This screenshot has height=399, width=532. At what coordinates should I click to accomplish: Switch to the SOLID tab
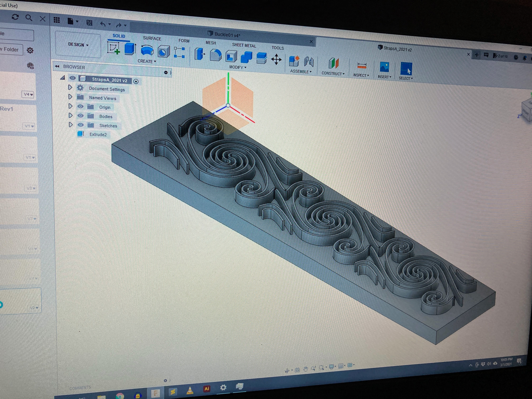119,36
